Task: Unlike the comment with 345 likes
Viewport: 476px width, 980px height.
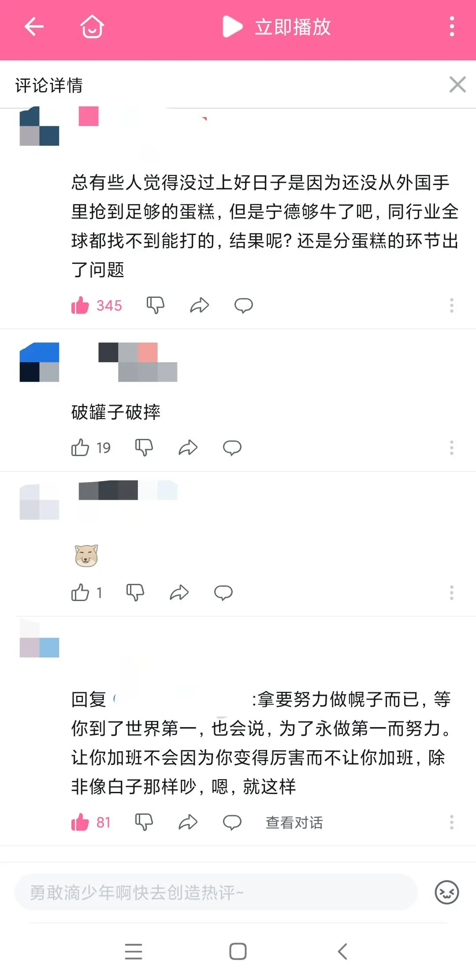Action: [x=80, y=305]
